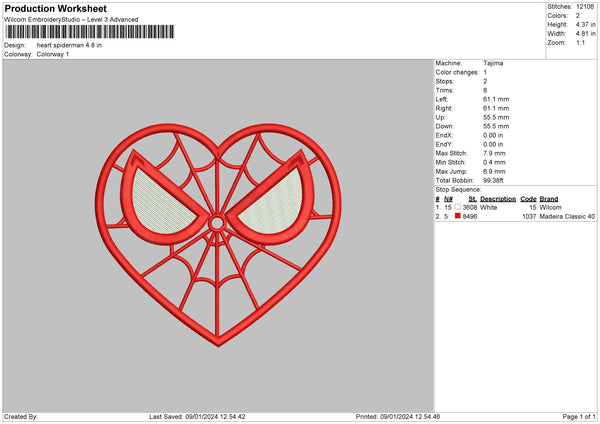This screenshot has width=600, height=424.
Task: Click 'Wilcom EmbroideryStudio – Level 3 Advanced' text
Action: click(71, 20)
